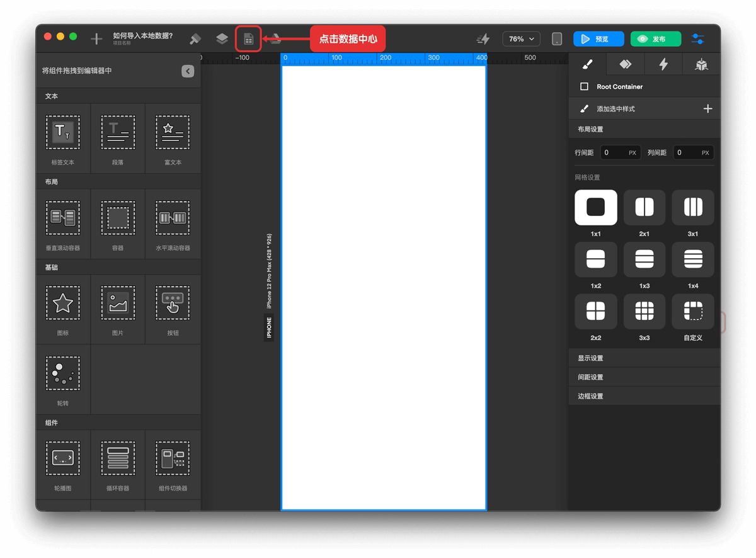
Task: Click the 文本 text category header
Action: click(x=118, y=96)
